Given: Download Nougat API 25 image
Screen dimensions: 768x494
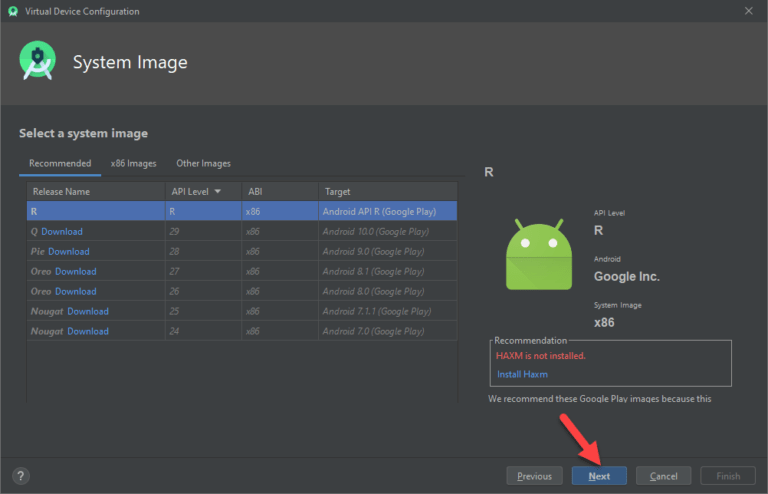Looking at the screenshot, I should pyautogui.click(x=88, y=311).
